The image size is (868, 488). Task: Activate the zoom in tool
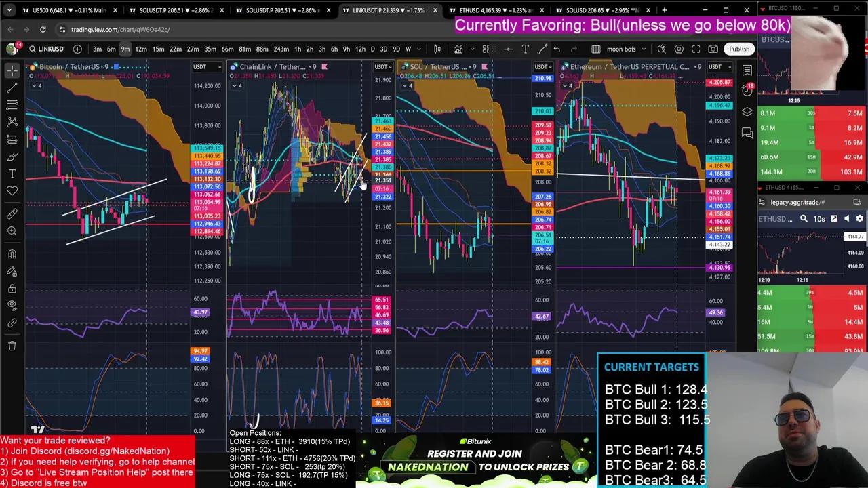click(x=12, y=231)
